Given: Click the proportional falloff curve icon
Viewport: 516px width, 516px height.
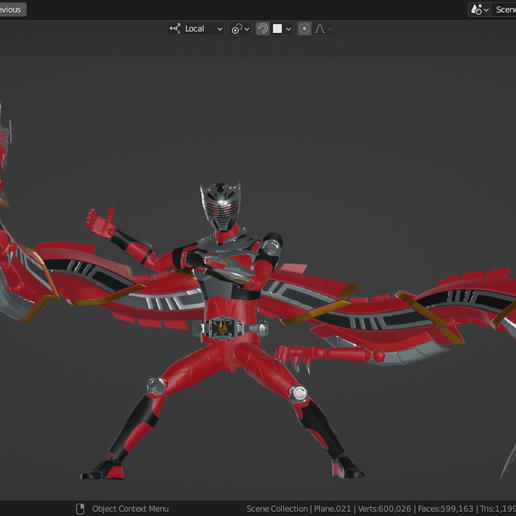Looking at the screenshot, I should click(x=320, y=29).
